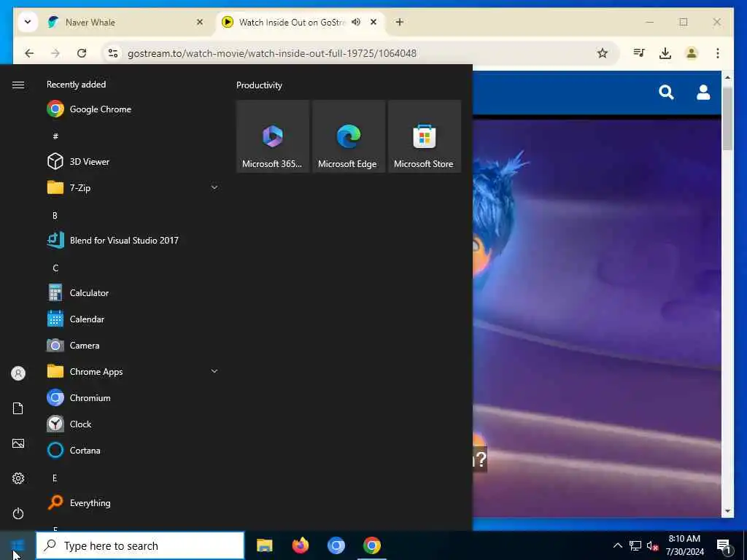Image resolution: width=747 pixels, height=560 pixels.
Task: Click GoStream user account icon
Action: pyautogui.click(x=703, y=92)
